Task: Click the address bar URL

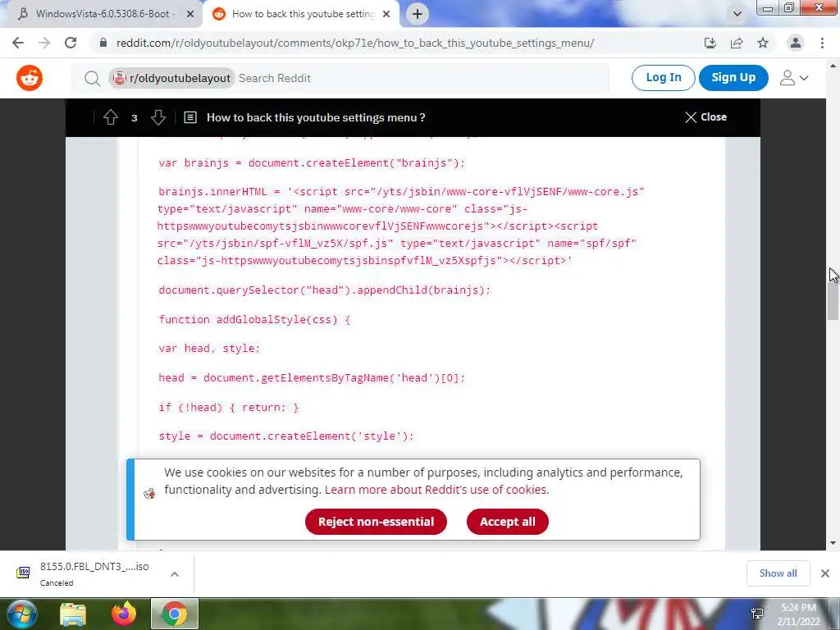Action: tap(354, 43)
